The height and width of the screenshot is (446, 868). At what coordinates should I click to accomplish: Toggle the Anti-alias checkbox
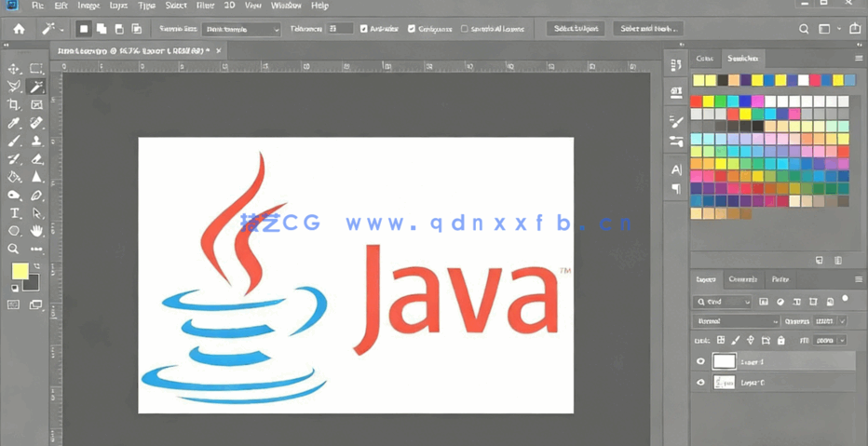[x=363, y=29]
